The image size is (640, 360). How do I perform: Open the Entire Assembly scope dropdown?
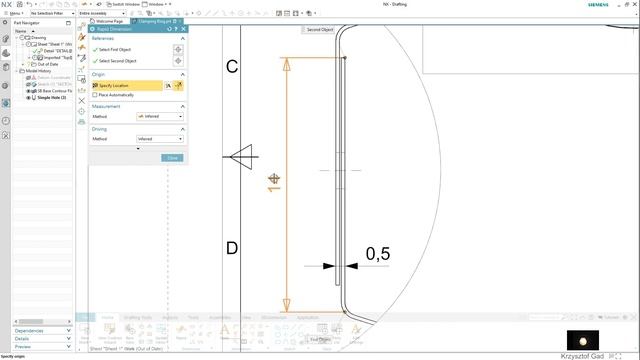coord(102,13)
